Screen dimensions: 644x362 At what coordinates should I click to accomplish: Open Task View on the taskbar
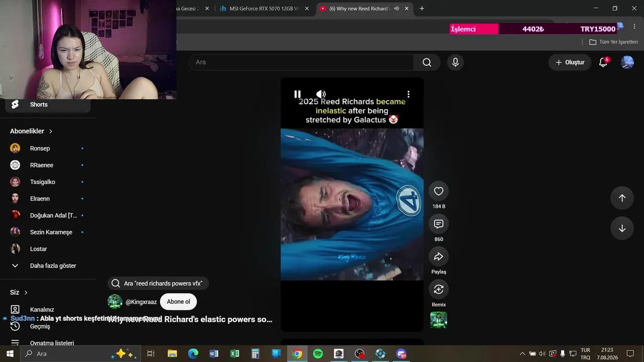click(x=150, y=354)
